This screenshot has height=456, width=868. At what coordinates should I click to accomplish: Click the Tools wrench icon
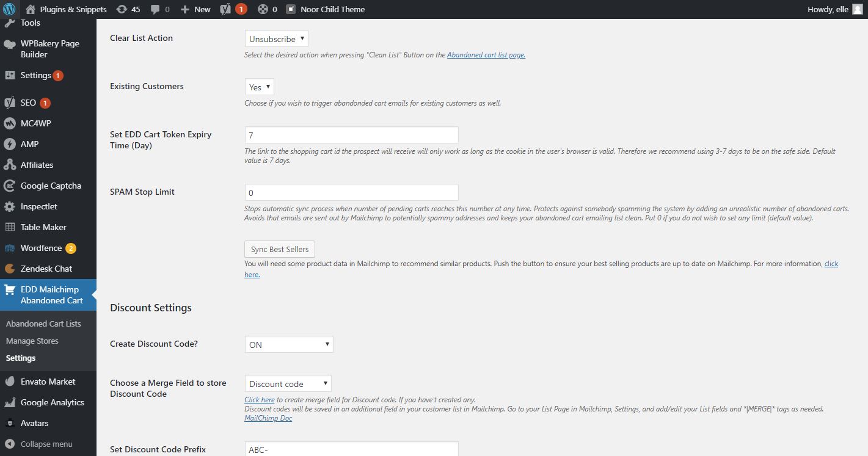(9, 23)
